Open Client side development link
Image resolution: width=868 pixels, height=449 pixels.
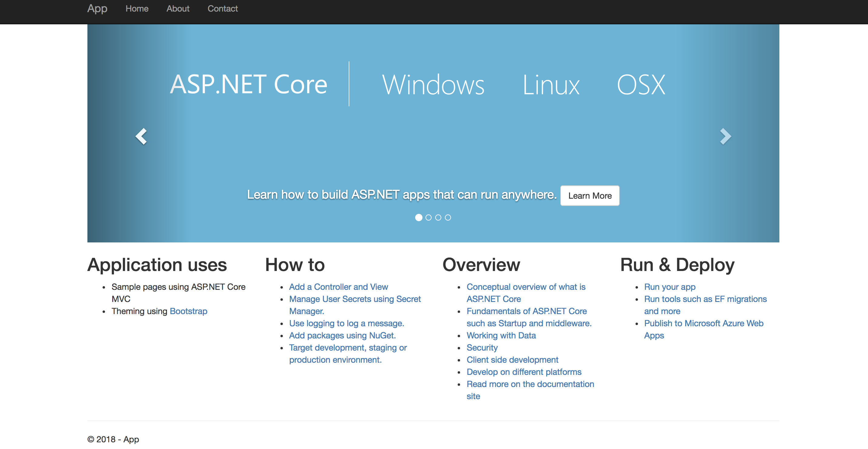512,360
